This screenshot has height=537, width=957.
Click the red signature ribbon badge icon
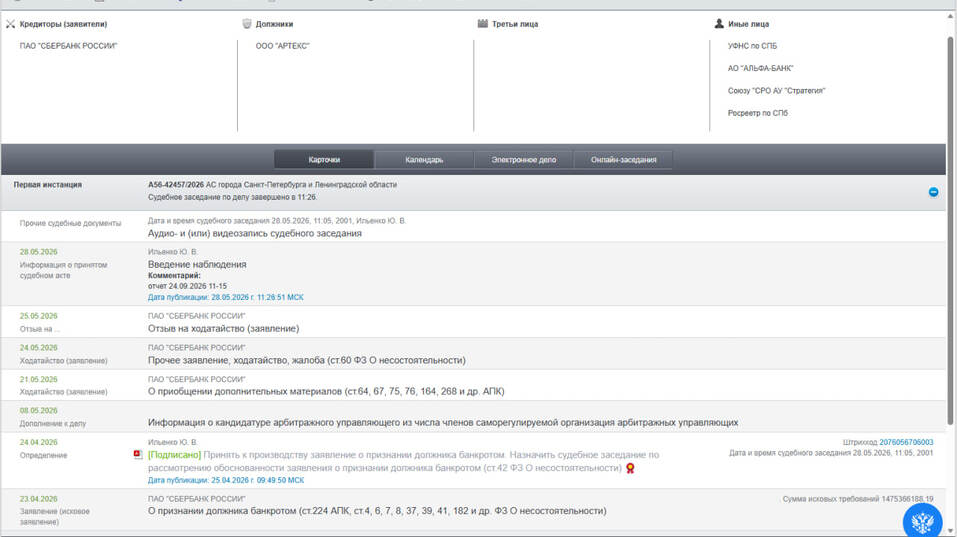pyautogui.click(x=630, y=468)
